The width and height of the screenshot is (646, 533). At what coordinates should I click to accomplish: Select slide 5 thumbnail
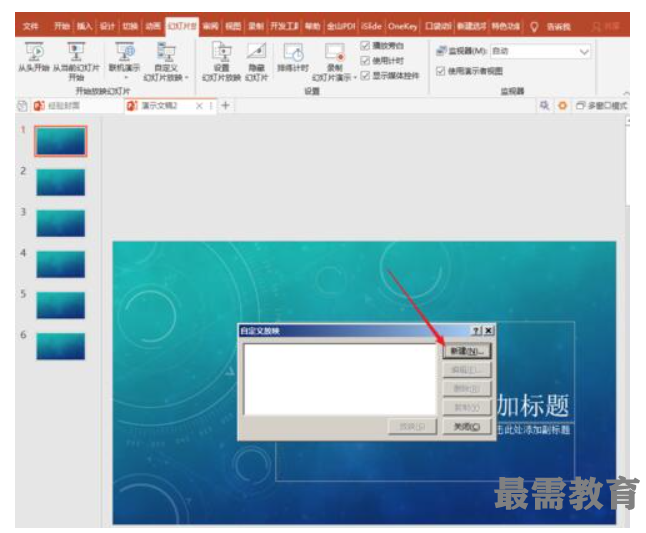(x=61, y=305)
